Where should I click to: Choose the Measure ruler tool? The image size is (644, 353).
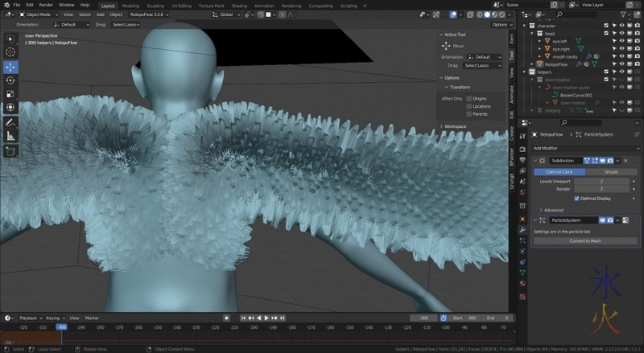point(10,136)
